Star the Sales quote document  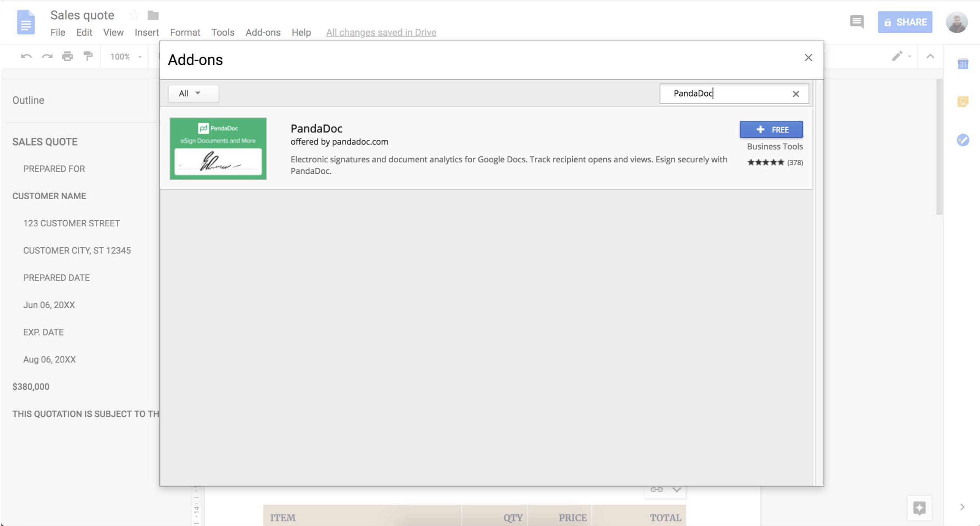[134, 15]
